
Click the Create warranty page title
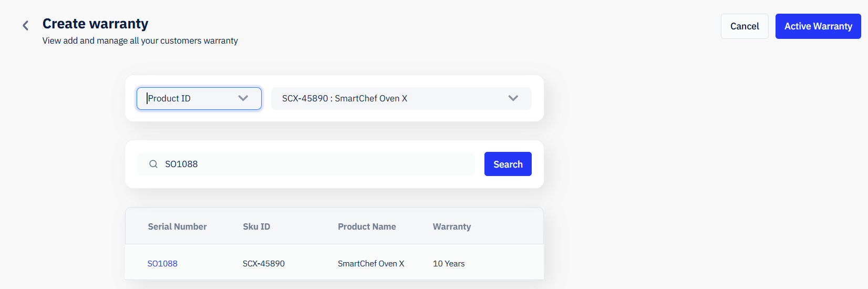pyautogui.click(x=96, y=24)
